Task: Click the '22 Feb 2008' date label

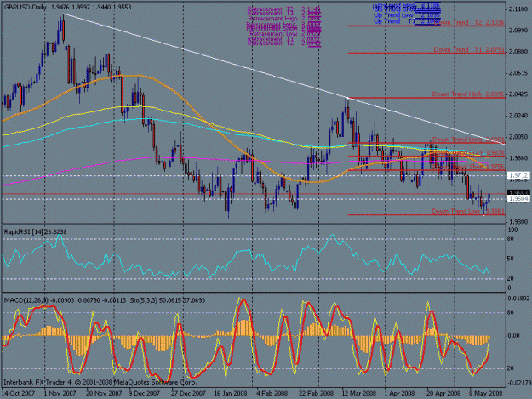Action: tap(316, 393)
